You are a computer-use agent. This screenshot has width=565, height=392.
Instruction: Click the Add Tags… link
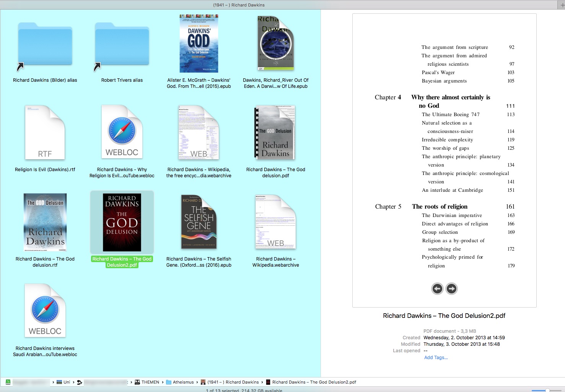pyautogui.click(x=436, y=358)
